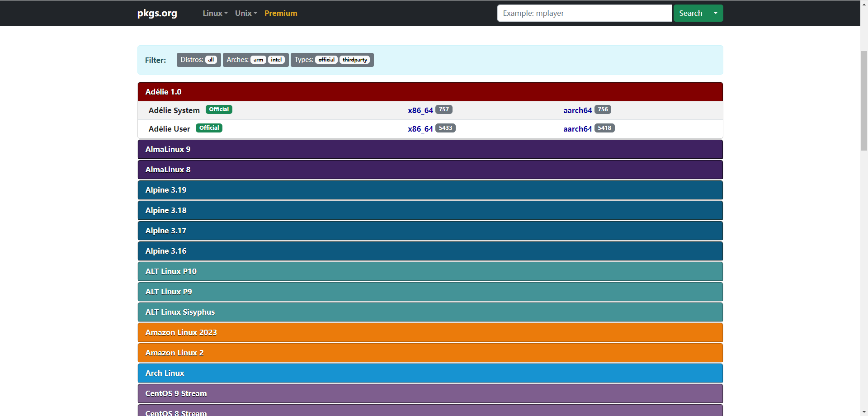Expand the AlmaLinux 9 section
The image size is (868, 416).
(x=430, y=149)
